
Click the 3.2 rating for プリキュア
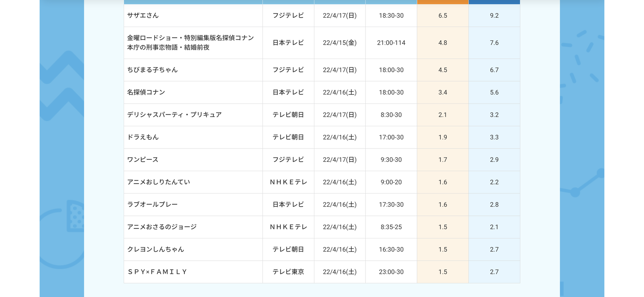pyautogui.click(x=494, y=115)
